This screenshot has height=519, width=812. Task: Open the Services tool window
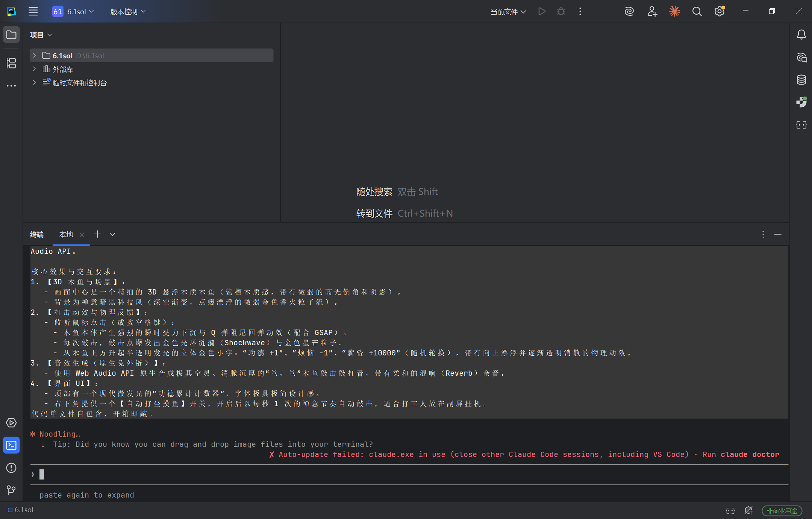pyautogui.click(x=11, y=423)
